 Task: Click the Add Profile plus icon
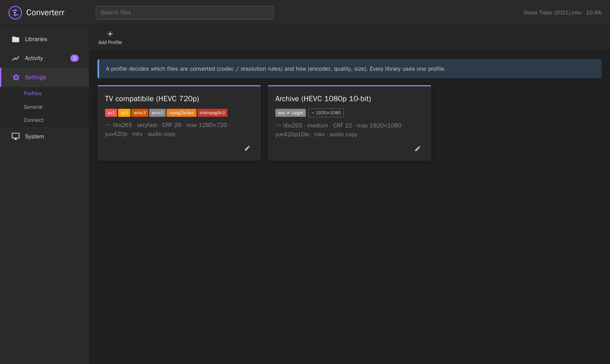[110, 34]
